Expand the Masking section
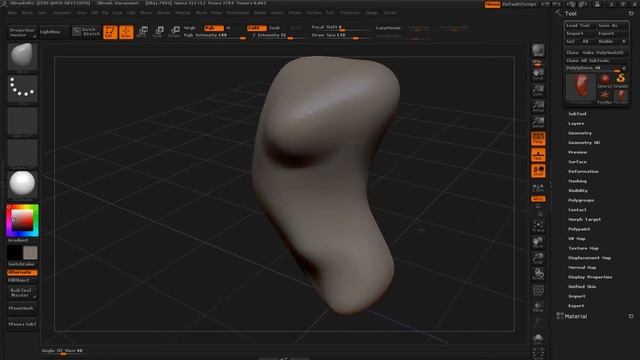640x360 pixels. pos(577,181)
